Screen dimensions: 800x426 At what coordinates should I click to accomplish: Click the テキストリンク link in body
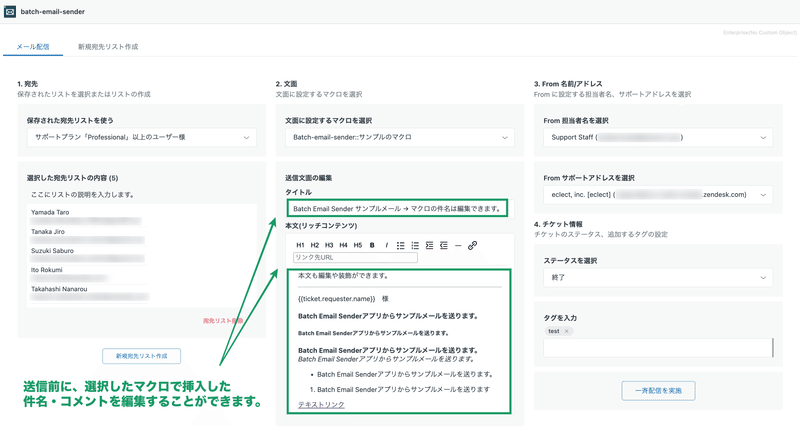pos(321,405)
